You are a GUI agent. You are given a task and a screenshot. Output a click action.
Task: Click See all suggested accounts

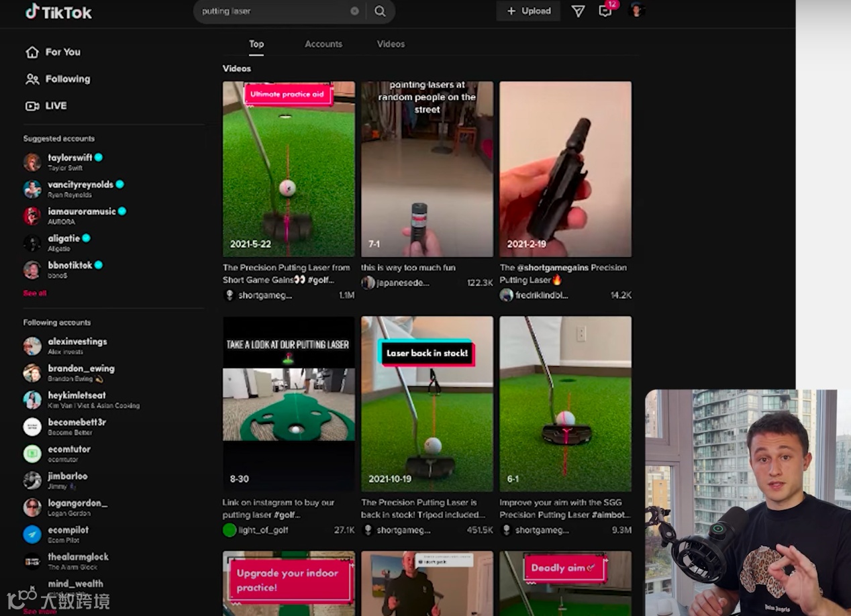[35, 293]
